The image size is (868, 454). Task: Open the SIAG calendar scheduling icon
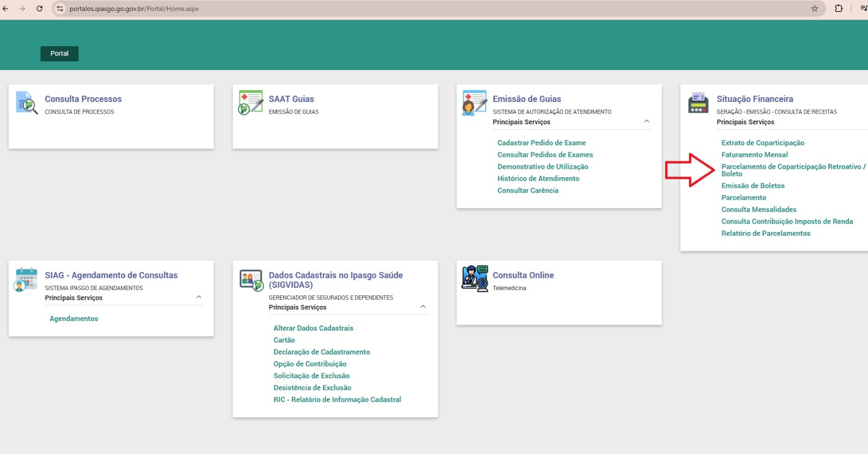pyautogui.click(x=26, y=279)
